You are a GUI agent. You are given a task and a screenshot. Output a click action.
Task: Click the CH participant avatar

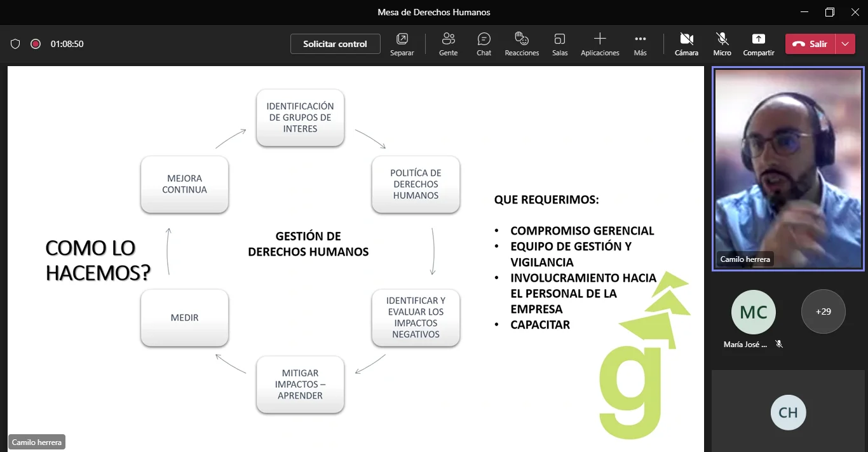(788, 413)
